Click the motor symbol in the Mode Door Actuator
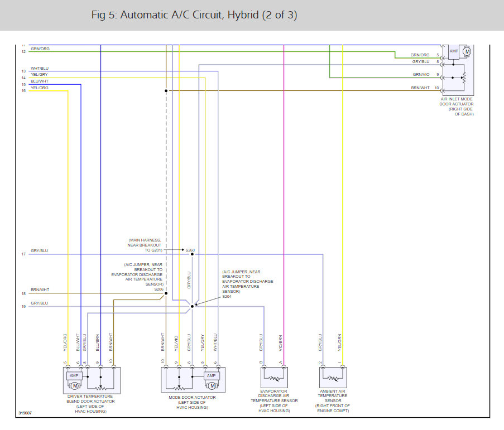504x430 pixels. point(212,385)
